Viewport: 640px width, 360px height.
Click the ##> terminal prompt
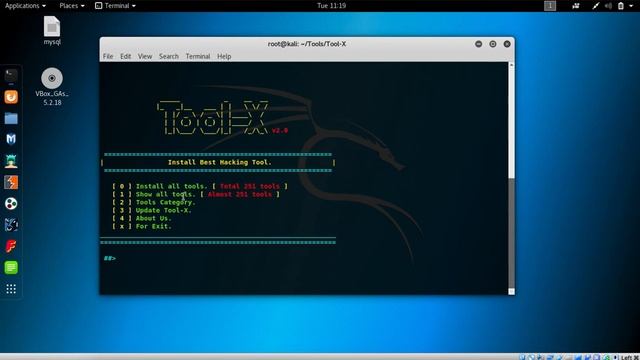pyautogui.click(x=109, y=258)
